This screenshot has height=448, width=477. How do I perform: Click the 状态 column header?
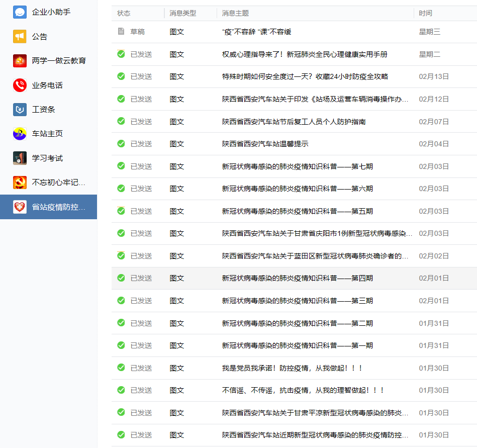[x=124, y=14]
